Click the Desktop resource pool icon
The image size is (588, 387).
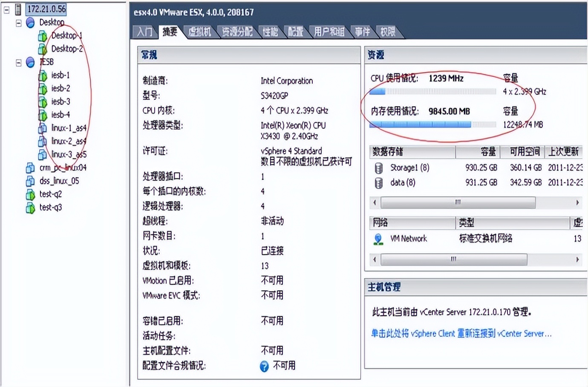(30, 23)
